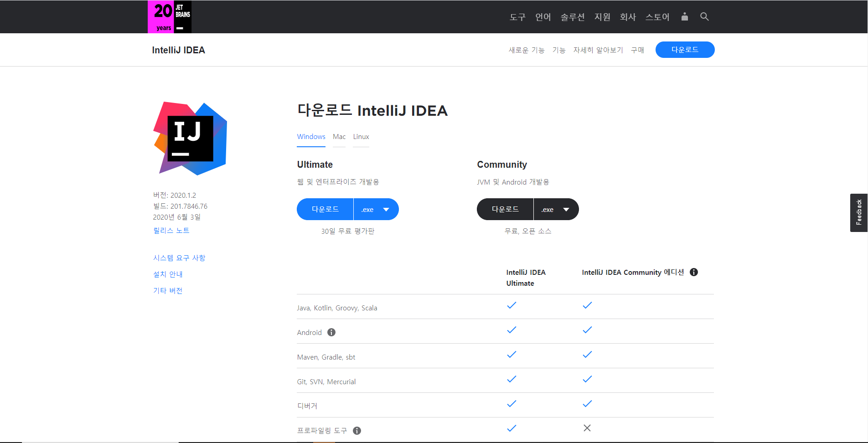Click the IntelliJ IDEA IJ product logo
The height and width of the screenshot is (443, 868).
(x=190, y=139)
